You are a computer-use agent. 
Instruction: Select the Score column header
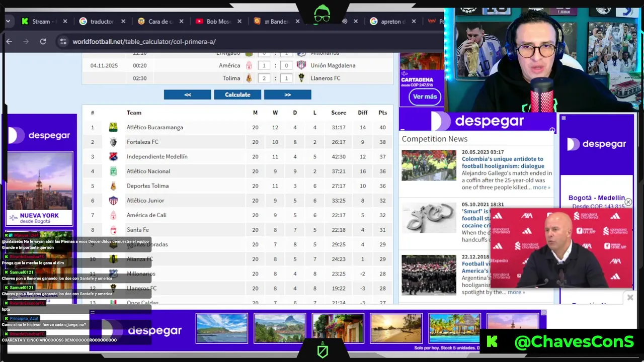coord(339,113)
